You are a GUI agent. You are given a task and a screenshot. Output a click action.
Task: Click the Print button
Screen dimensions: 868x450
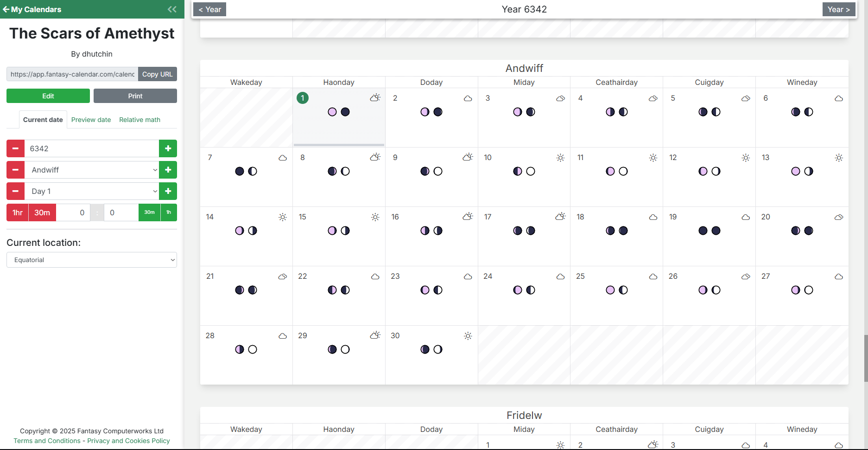135,96
